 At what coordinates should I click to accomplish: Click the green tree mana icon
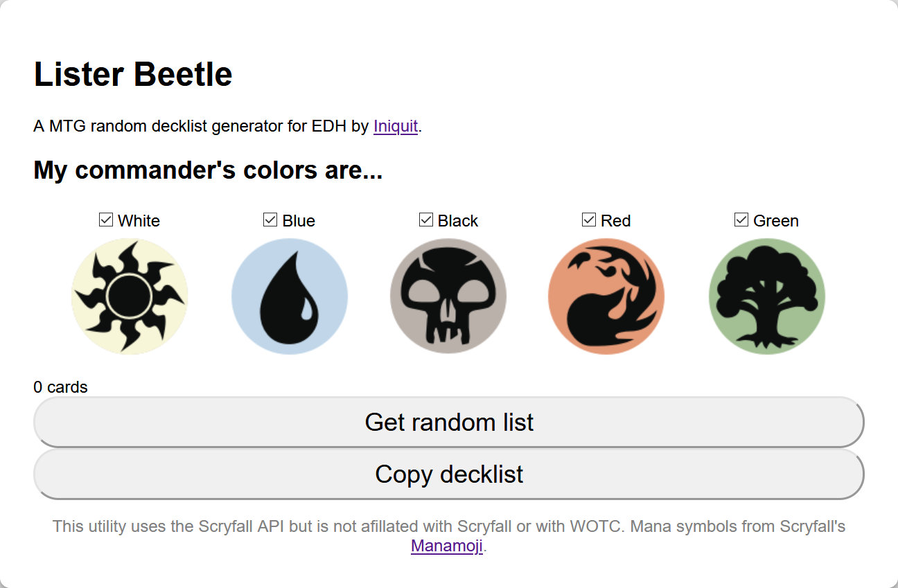point(767,296)
